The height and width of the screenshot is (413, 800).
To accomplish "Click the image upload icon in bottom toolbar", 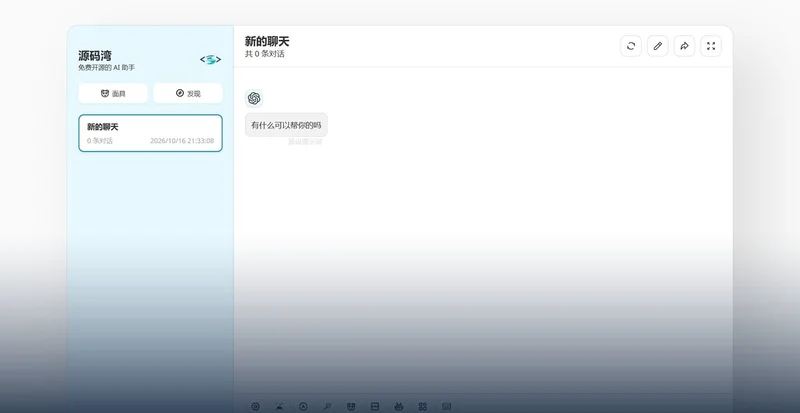I will click(x=280, y=406).
